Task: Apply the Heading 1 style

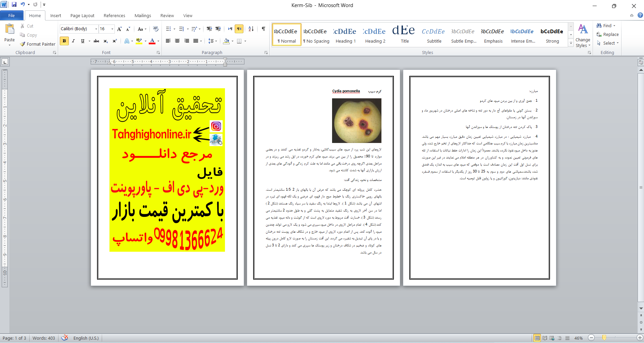Action: coord(346,35)
